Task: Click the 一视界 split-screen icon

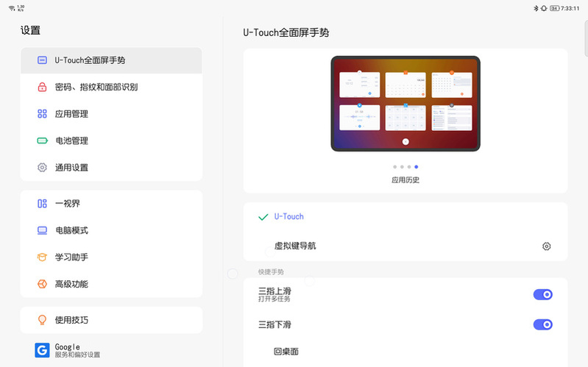Action: point(42,204)
